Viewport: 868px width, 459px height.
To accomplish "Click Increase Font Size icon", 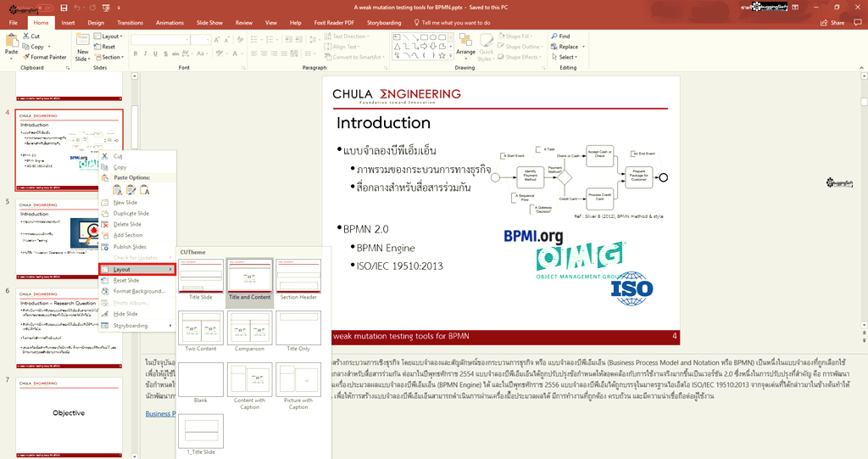I will (217, 40).
